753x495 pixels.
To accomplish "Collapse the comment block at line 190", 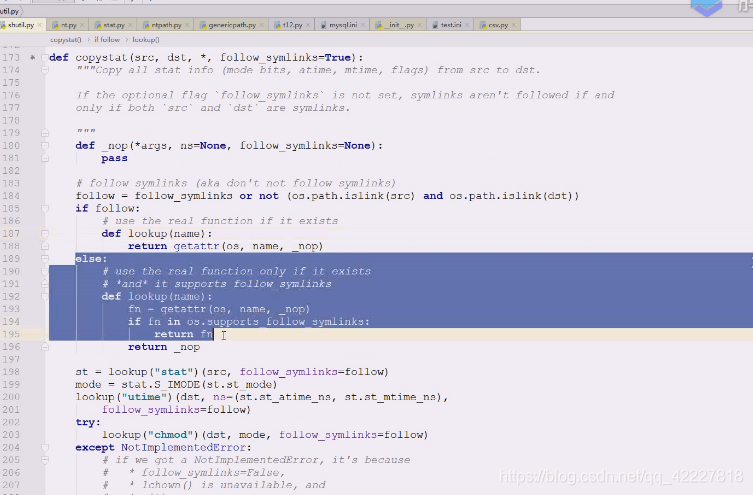I will [45, 271].
